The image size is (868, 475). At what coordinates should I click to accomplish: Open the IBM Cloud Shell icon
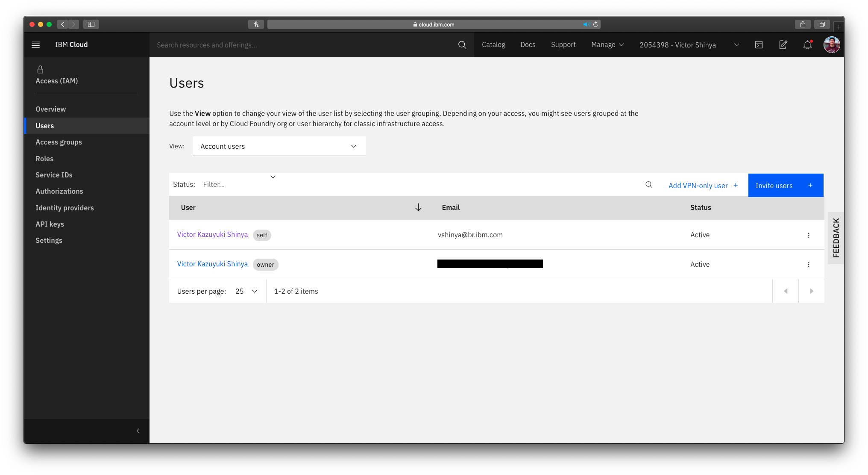tap(759, 45)
